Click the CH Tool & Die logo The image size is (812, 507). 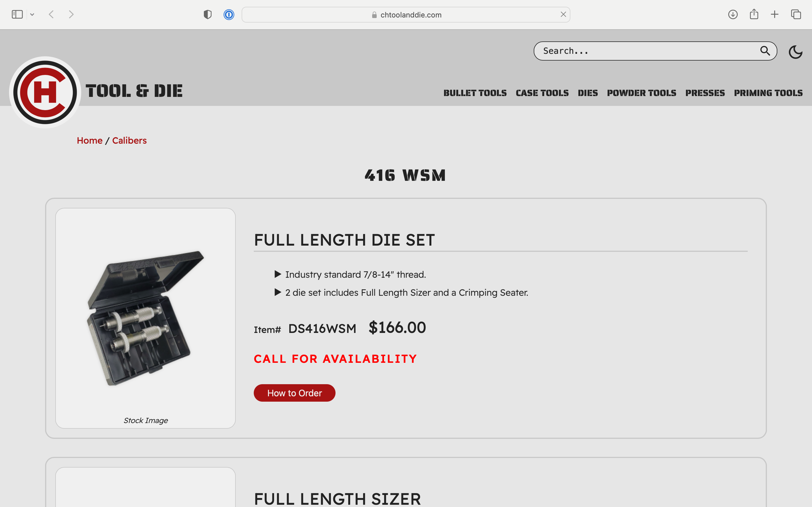pos(45,92)
